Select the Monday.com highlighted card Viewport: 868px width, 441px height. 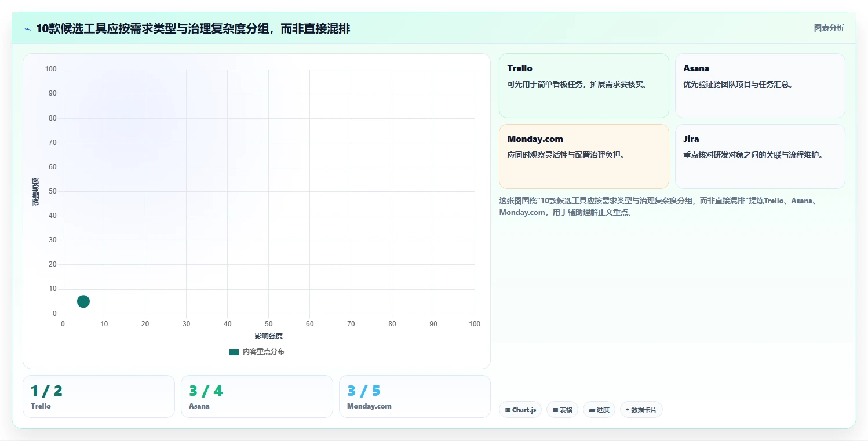pyautogui.click(x=583, y=156)
